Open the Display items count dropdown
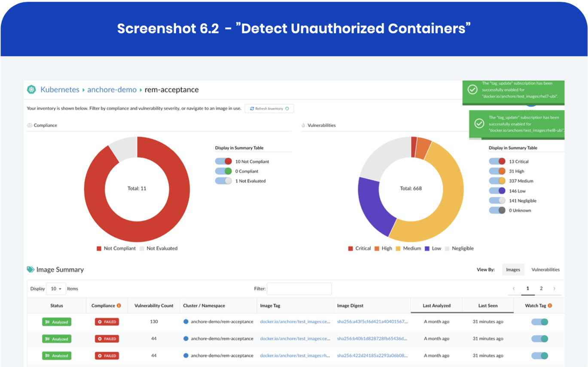Viewport: 588px width, 367px height. click(x=56, y=288)
